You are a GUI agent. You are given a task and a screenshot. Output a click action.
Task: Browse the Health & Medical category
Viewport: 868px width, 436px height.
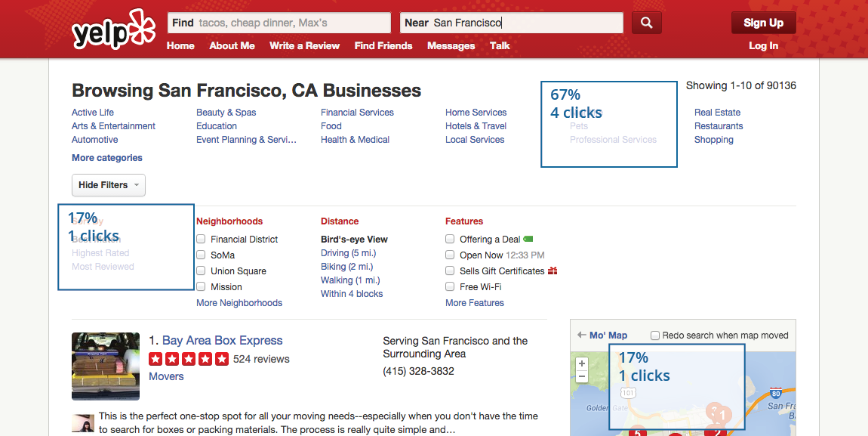pyautogui.click(x=355, y=140)
